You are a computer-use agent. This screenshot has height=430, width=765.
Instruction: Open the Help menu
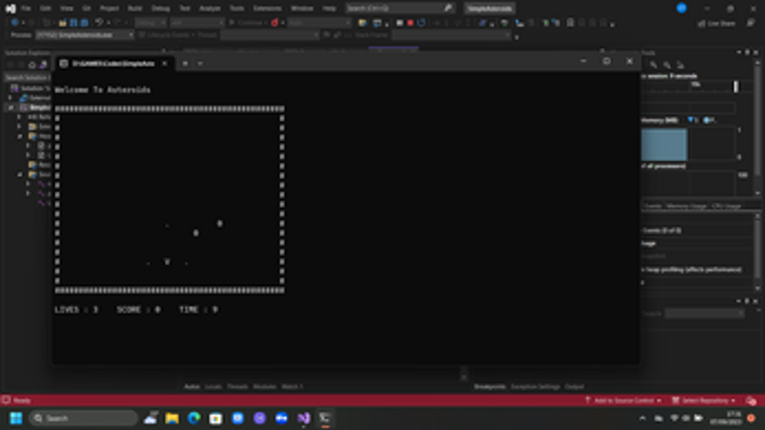(329, 8)
